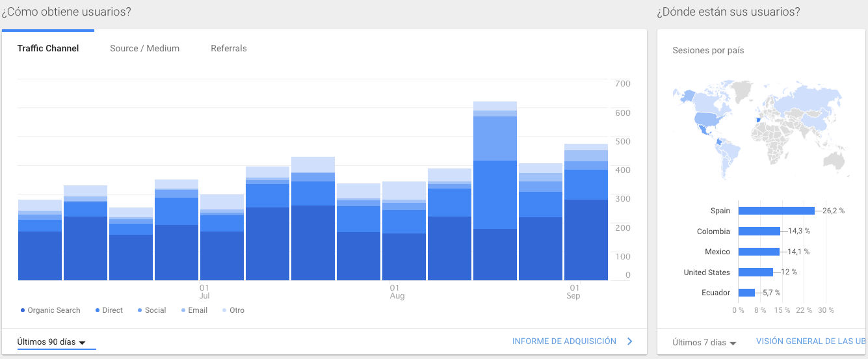Open the Informe de Adquisición report link
The height and width of the screenshot is (359, 868).
(564, 341)
